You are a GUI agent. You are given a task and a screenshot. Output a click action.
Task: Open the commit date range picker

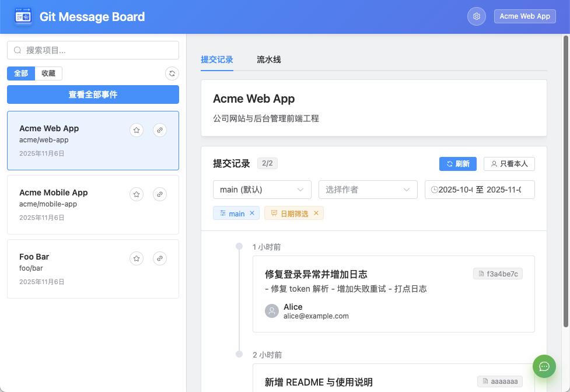[x=479, y=190]
